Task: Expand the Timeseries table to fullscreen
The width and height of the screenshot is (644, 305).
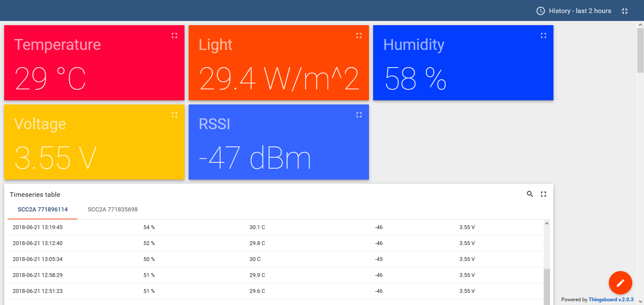Action: tap(543, 194)
